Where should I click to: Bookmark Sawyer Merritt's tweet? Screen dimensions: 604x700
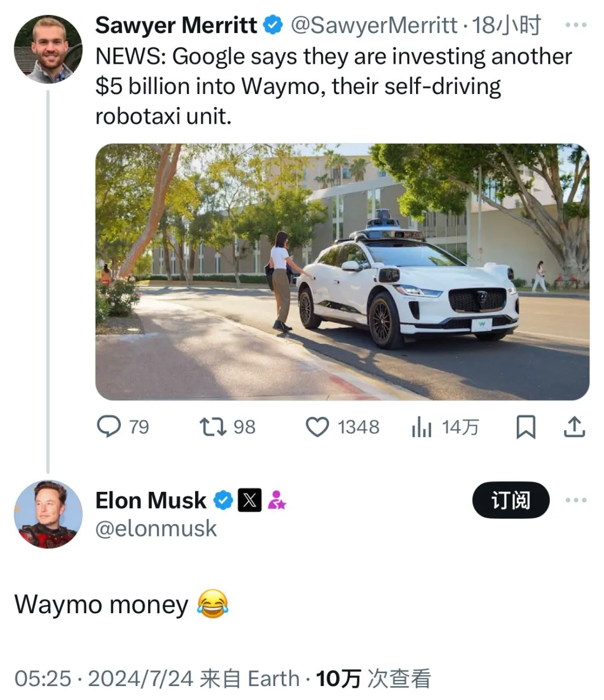(x=525, y=427)
